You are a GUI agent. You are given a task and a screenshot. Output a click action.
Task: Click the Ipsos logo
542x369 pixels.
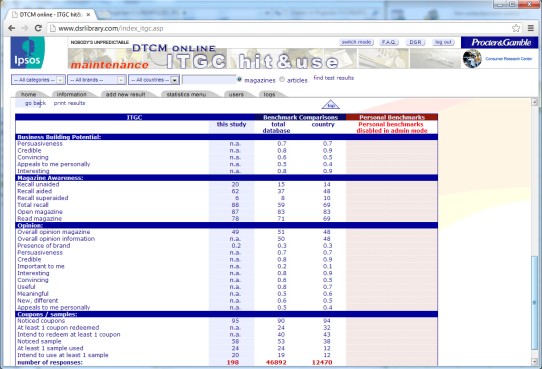[x=28, y=53]
